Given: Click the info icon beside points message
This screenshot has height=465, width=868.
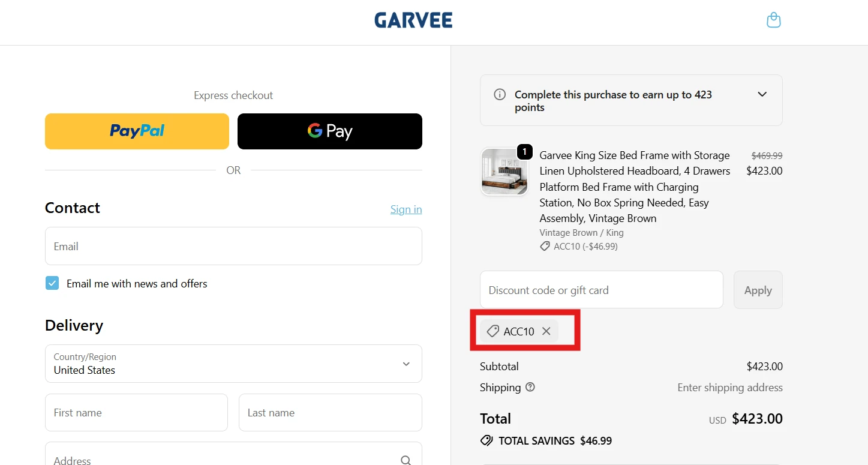Looking at the screenshot, I should [x=499, y=95].
